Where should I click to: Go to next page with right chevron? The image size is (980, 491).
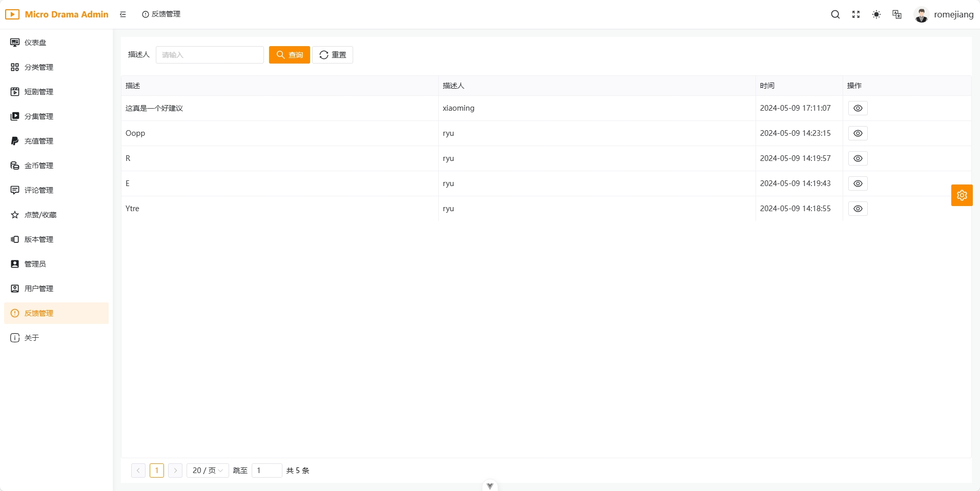click(x=175, y=470)
